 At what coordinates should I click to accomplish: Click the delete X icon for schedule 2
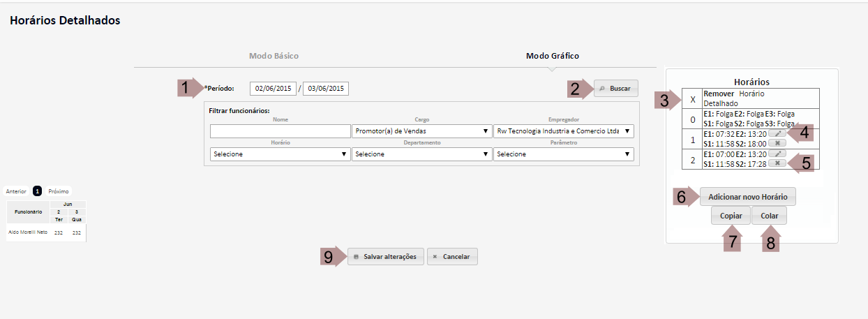777,163
